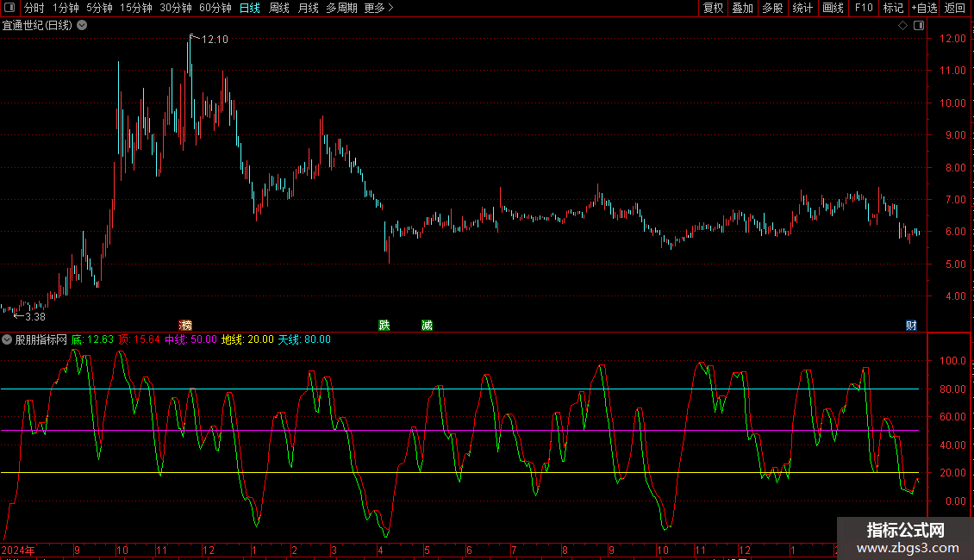974x560 pixels.
Task: Add stock via +自选 button
Action: coord(924,8)
